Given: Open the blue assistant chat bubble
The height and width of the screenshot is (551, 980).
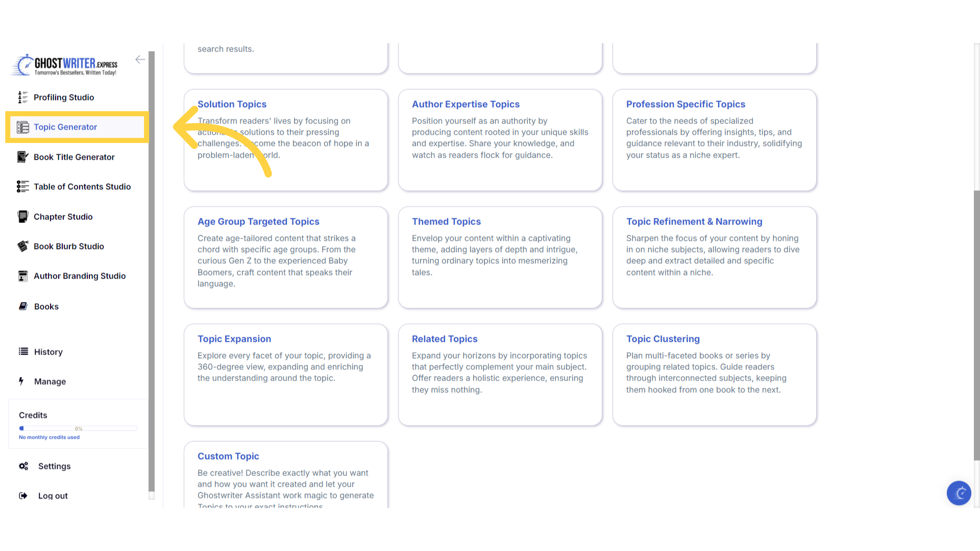Looking at the screenshot, I should [959, 493].
